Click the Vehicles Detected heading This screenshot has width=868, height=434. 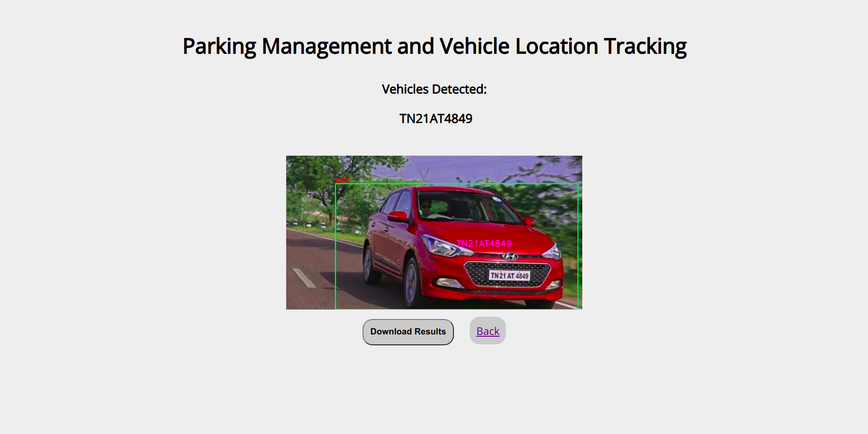point(434,89)
